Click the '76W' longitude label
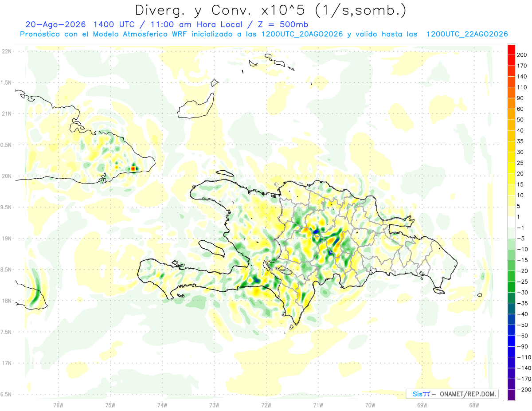532x411 pixels. 58,405
